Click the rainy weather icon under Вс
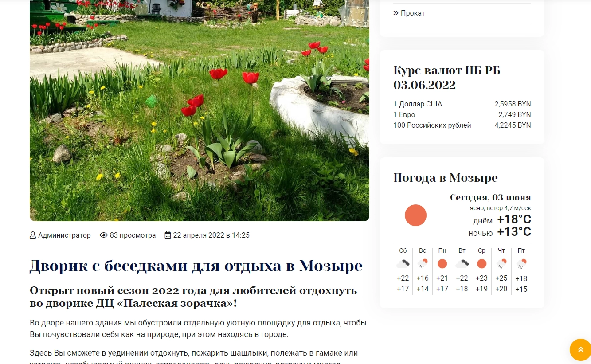The image size is (591, 364). pyautogui.click(x=423, y=264)
